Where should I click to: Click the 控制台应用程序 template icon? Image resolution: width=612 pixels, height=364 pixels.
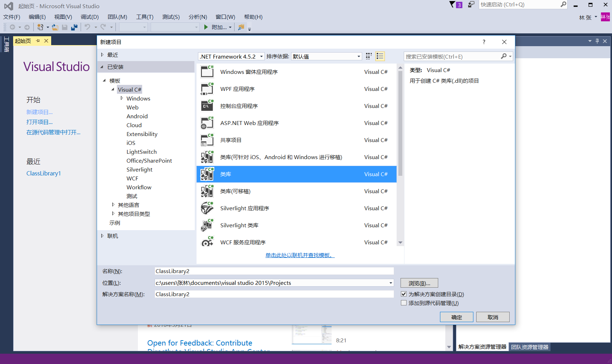coord(207,106)
